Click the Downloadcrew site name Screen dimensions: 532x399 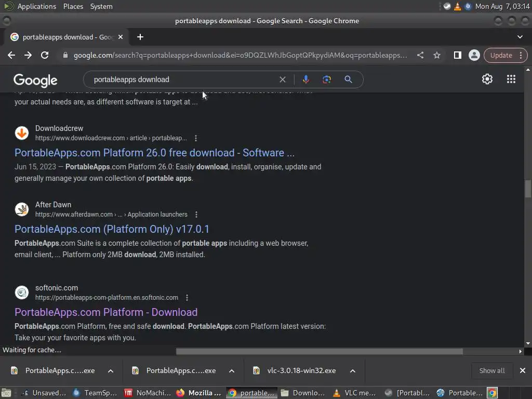pos(59,128)
